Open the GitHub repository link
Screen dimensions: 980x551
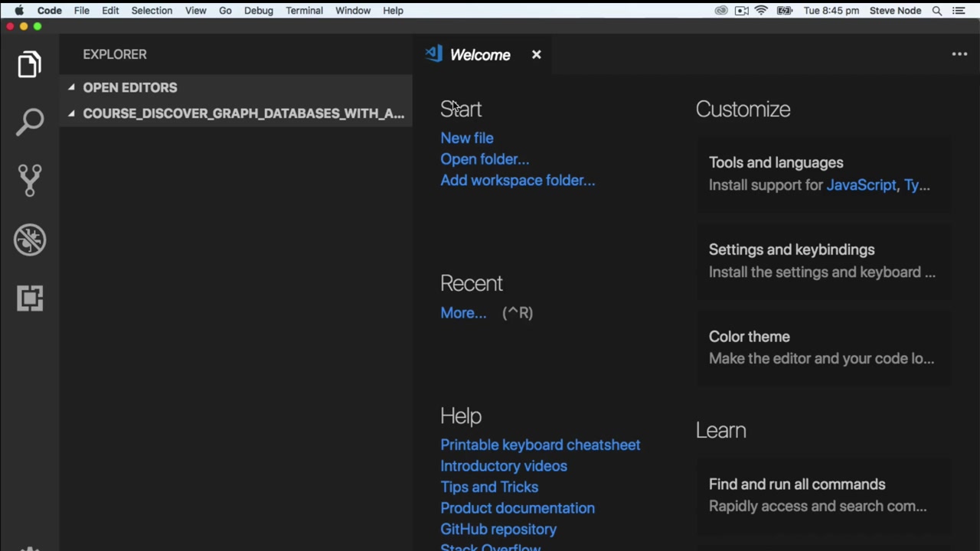coord(498,530)
